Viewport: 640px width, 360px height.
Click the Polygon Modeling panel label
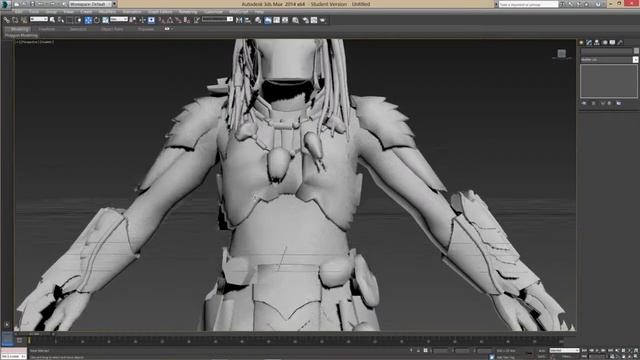(21, 36)
